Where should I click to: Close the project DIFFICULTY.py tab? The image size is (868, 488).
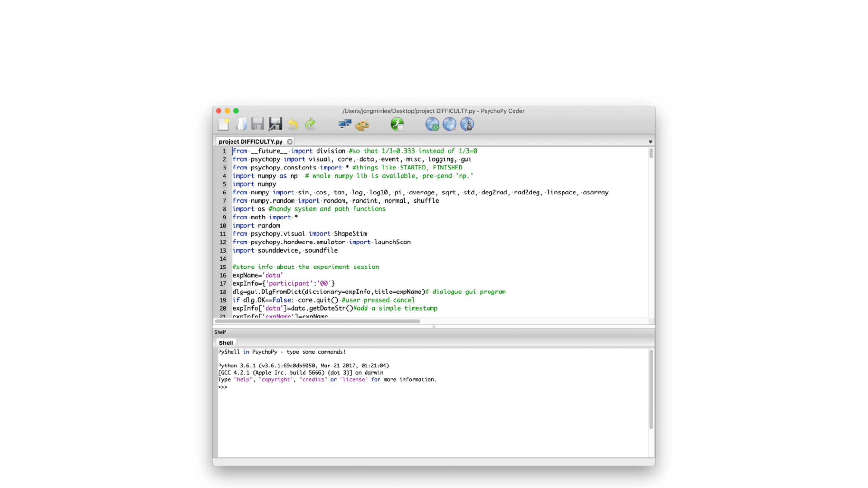[290, 142]
